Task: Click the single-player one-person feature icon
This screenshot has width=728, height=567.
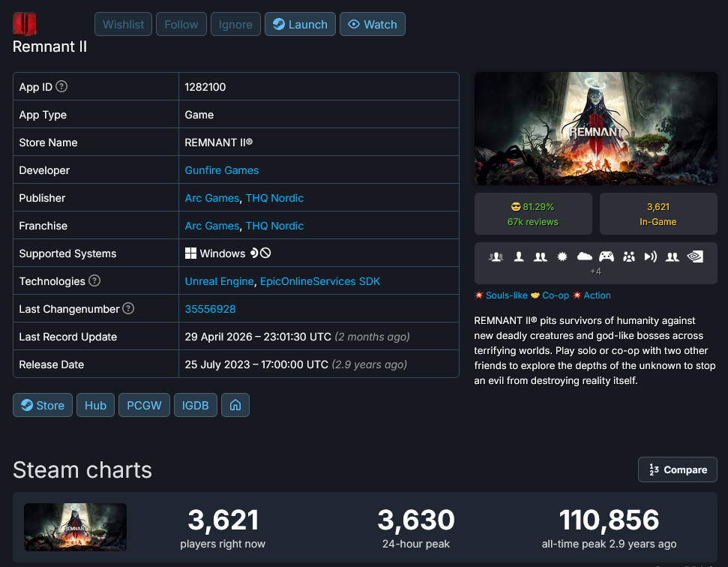Action: click(519, 256)
